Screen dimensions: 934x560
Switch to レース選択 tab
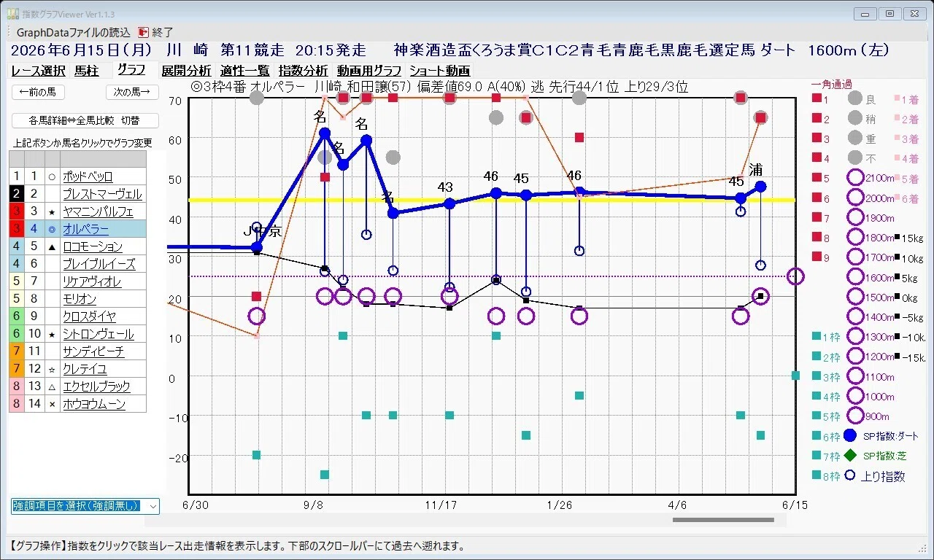click(38, 71)
